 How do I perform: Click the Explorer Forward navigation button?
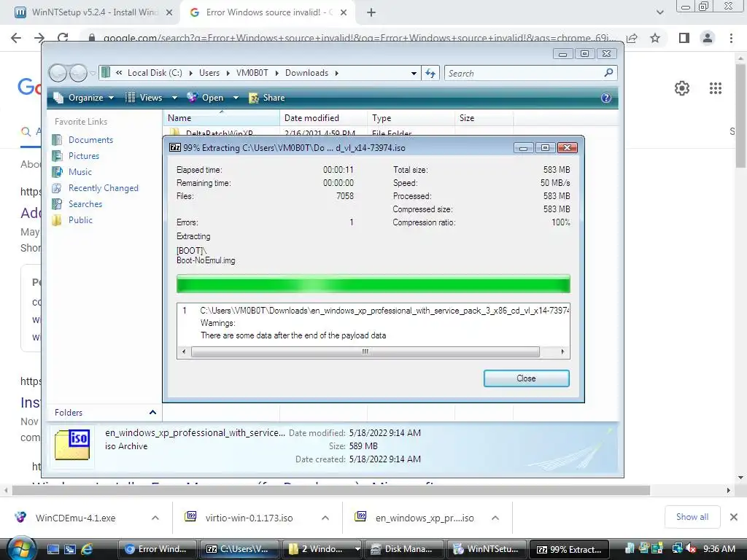pyautogui.click(x=78, y=74)
